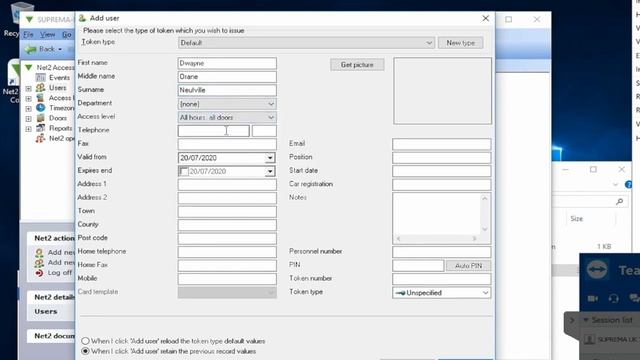This screenshot has width=640, height=360.
Task: Open the Access level dropdown
Action: coord(271,118)
